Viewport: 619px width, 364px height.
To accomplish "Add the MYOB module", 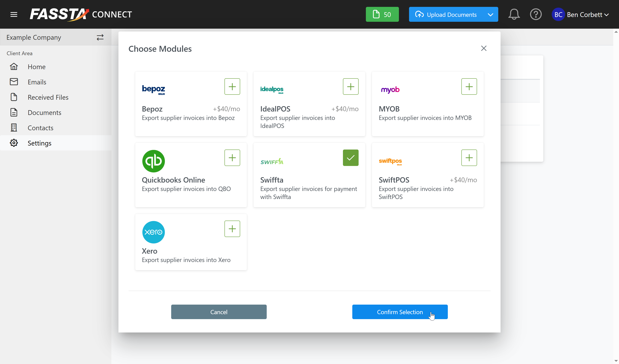I will tap(469, 87).
